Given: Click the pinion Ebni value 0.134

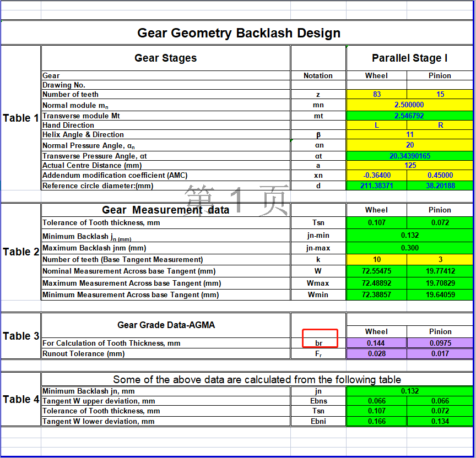Looking at the screenshot, I should [440, 421].
